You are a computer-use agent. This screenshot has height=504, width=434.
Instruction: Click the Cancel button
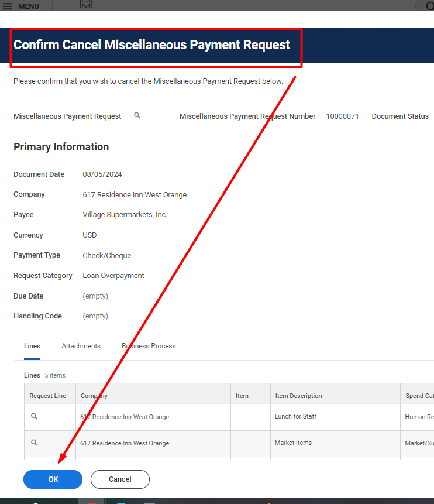coord(120,479)
